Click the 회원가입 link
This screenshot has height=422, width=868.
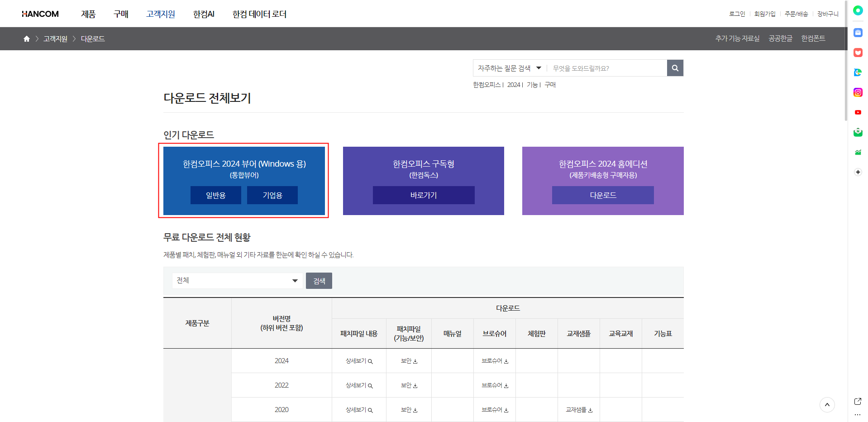point(765,14)
